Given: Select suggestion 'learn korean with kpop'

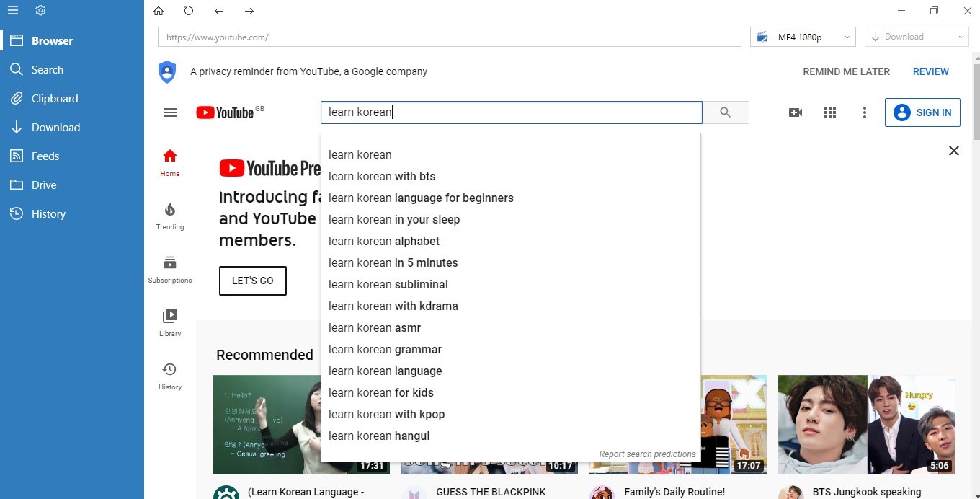Looking at the screenshot, I should (511, 414).
